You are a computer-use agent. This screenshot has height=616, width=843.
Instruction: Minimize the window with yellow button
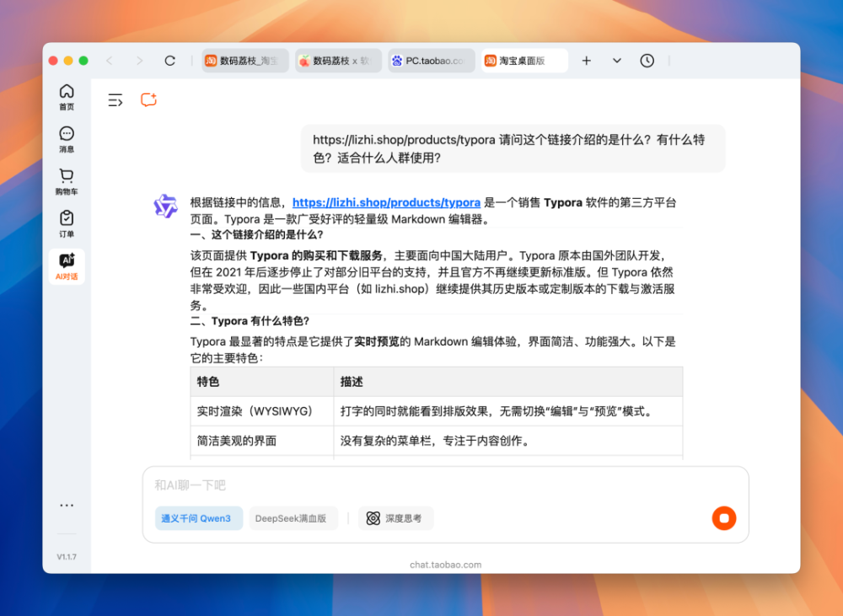(68, 61)
